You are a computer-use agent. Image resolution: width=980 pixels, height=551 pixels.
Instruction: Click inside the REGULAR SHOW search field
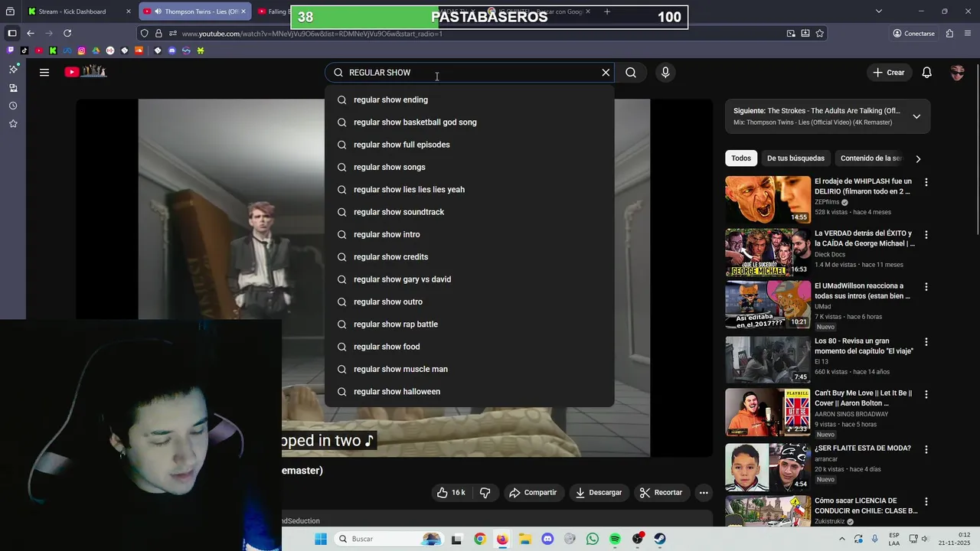point(471,72)
